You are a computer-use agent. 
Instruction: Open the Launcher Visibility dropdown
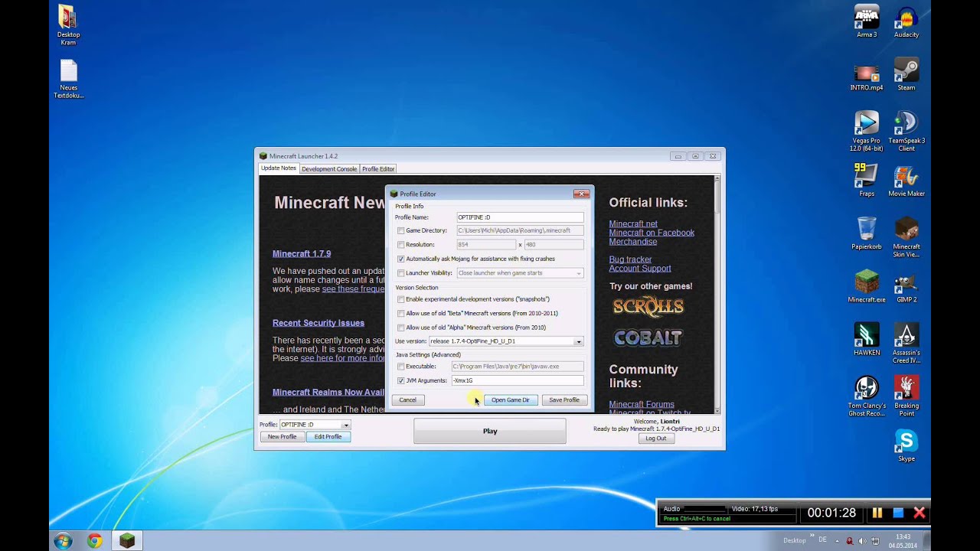(x=520, y=273)
